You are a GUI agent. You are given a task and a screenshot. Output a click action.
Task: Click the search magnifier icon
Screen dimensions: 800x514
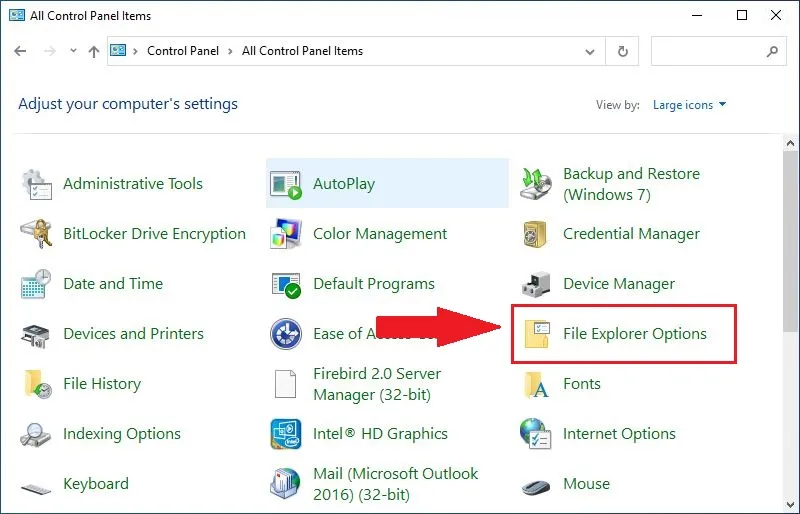tap(772, 51)
